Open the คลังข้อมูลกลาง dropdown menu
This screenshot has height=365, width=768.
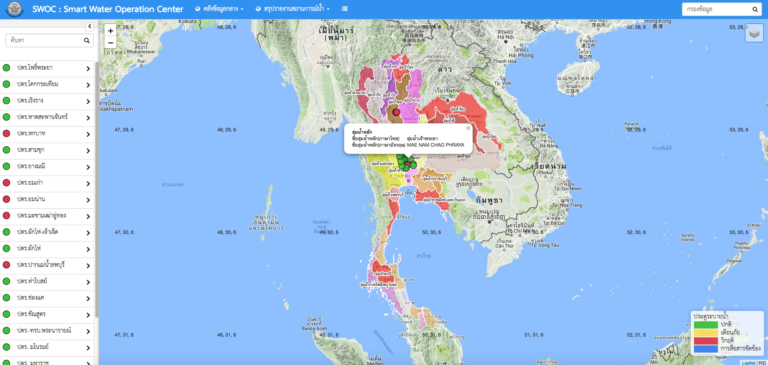219,9
